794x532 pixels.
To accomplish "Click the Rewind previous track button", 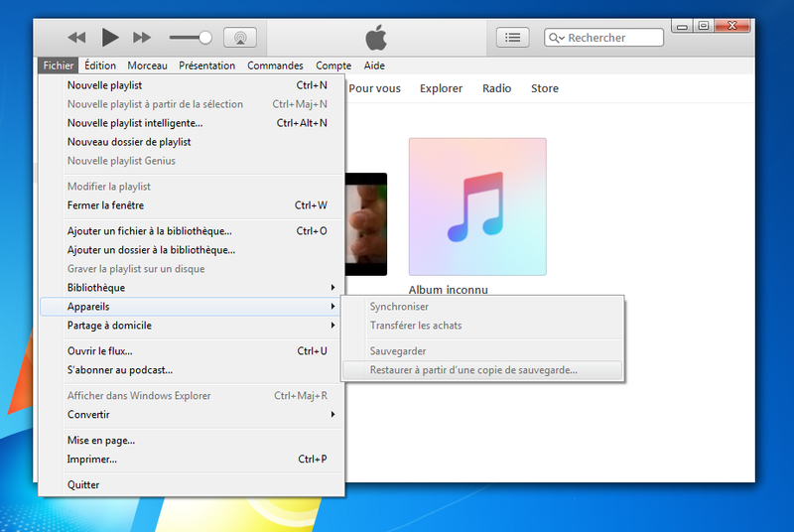I will click(76, 38).
